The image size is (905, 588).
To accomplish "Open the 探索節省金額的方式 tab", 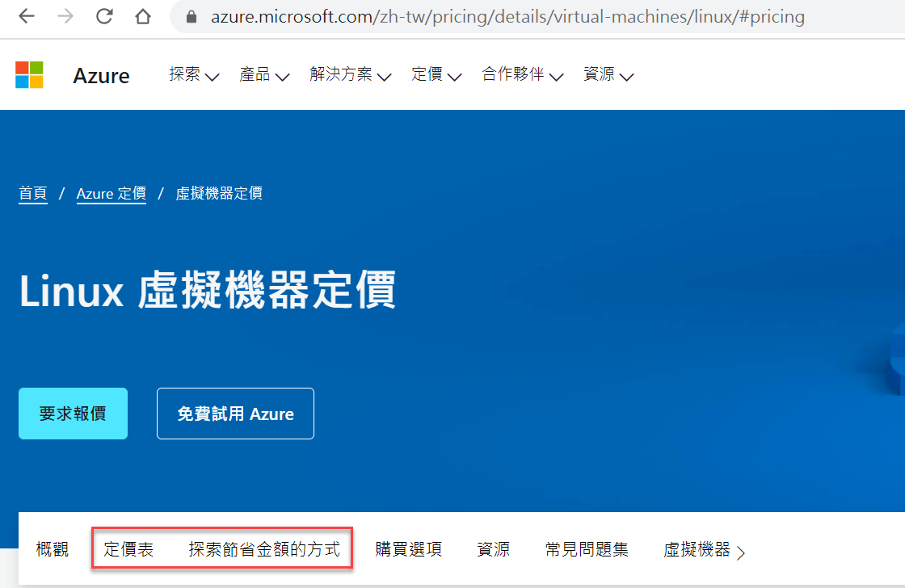I will [x=264, y=548].
